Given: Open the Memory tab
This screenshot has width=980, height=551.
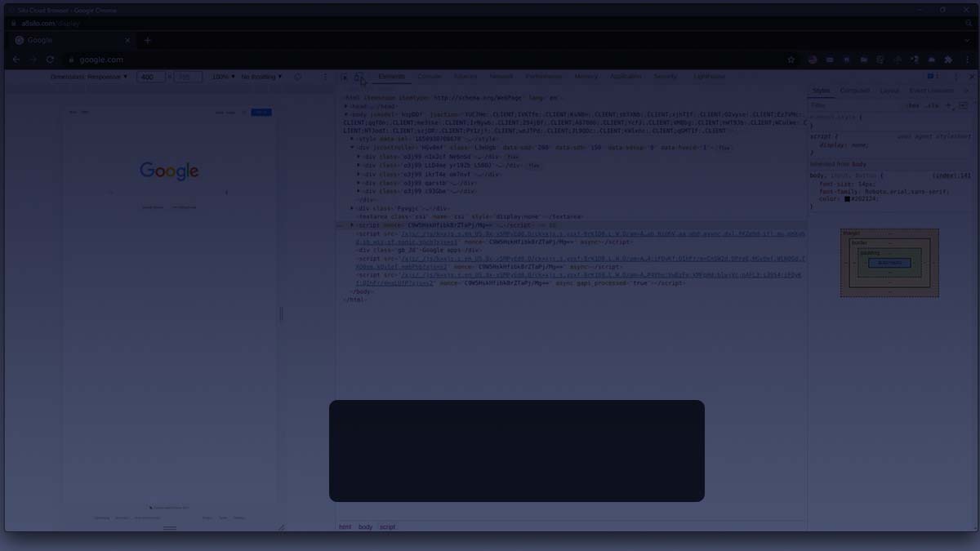Looking at the screenshot, I should [586, 77].
